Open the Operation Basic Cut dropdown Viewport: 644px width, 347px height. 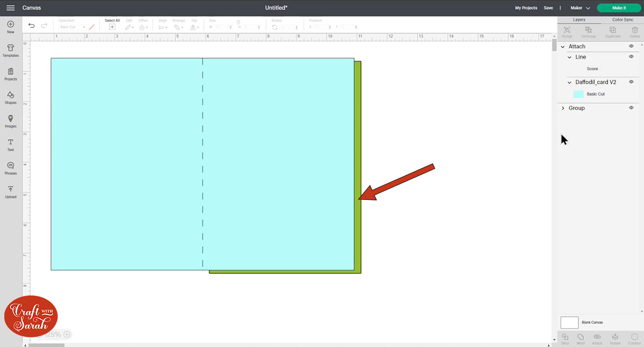coord(72,27)
